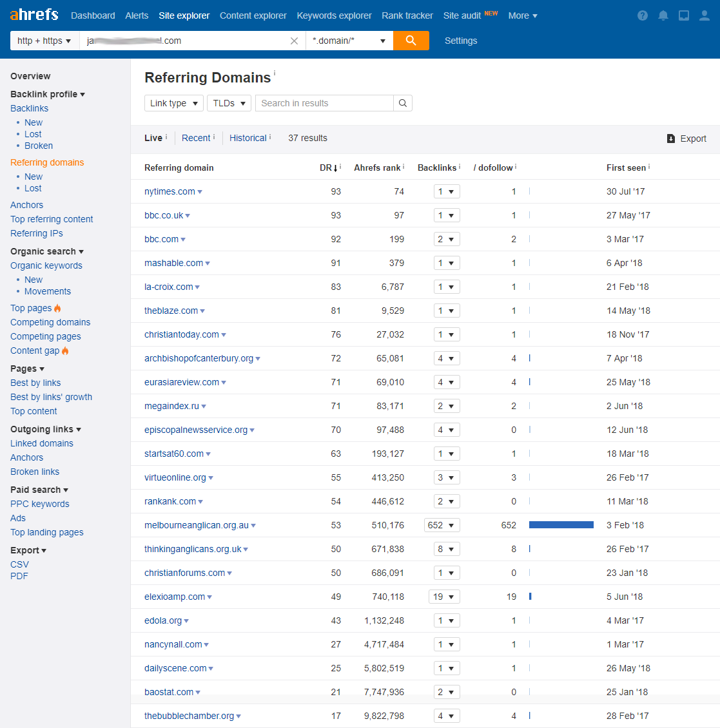The image size is (720, 728).
Task: Open the *.domain/* mode dropdown
Action: coord(349,41)
